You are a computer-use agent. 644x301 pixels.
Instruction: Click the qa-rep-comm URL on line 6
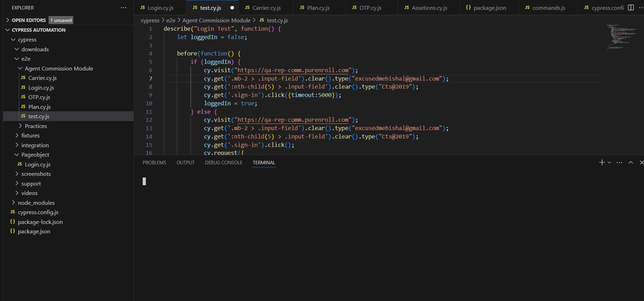[x=293, y=70]
